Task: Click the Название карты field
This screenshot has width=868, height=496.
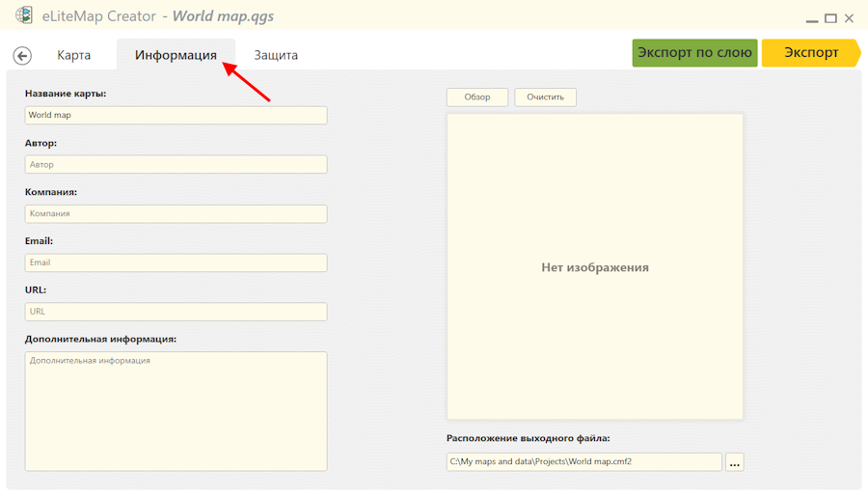Action: (176, 115)
